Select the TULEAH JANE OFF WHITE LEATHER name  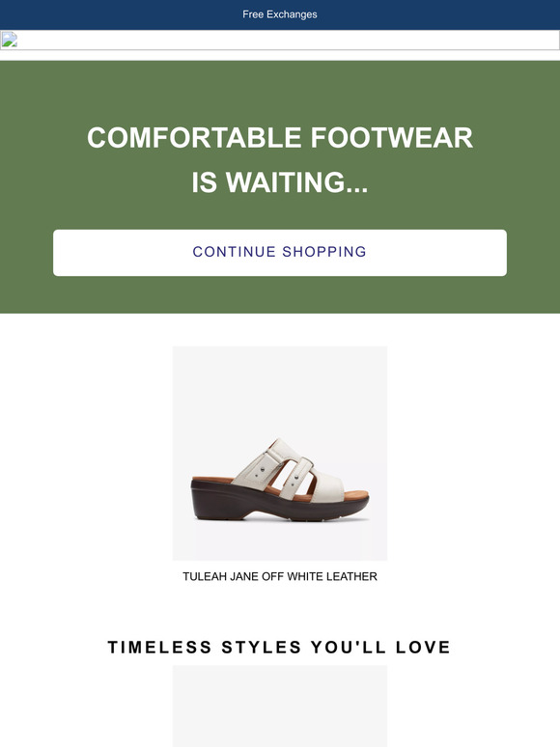tap(280, 576)
